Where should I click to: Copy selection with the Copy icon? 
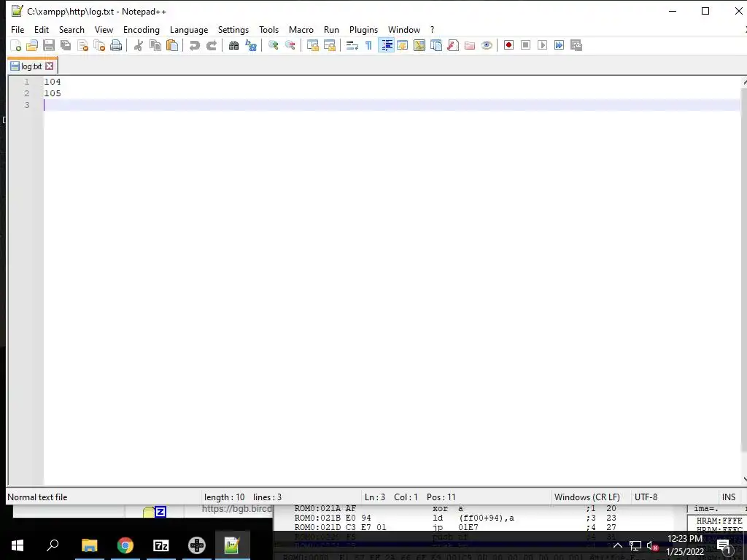(x=155, y=45)
